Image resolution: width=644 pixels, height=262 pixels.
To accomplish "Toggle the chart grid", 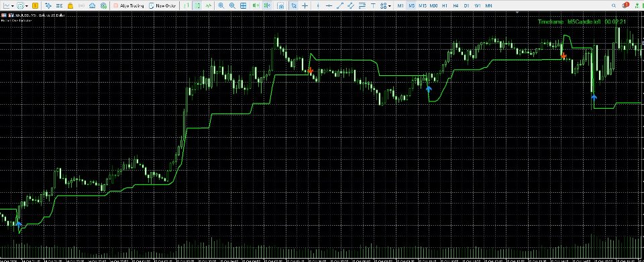I will pyautogui.click(x=243, y=6).
